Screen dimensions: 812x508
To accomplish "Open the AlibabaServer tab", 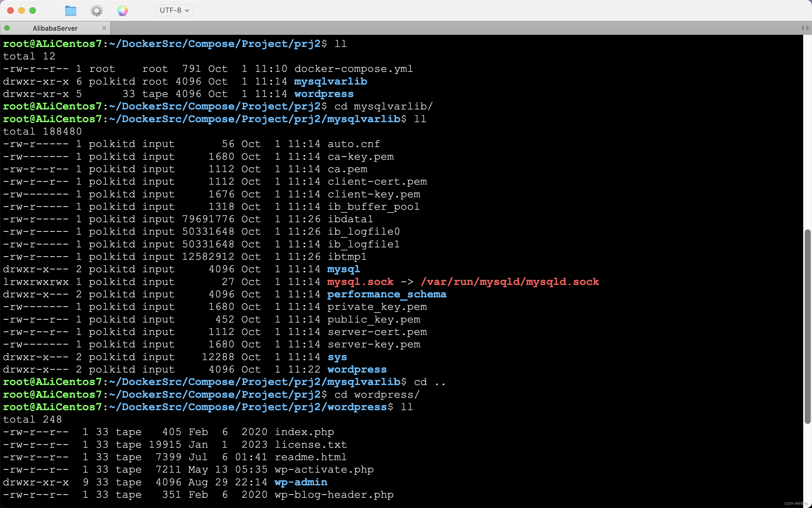I will 55,28.
